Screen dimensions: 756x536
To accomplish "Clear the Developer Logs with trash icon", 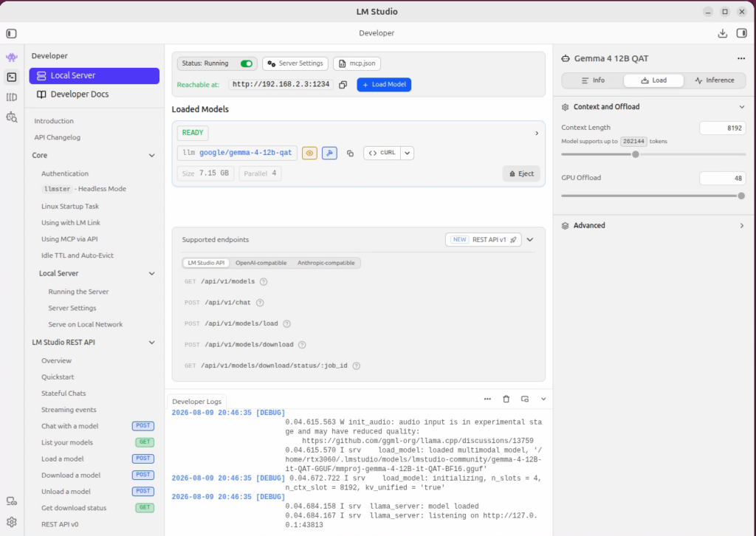I will pyautogui.click(x=506, y=399).
